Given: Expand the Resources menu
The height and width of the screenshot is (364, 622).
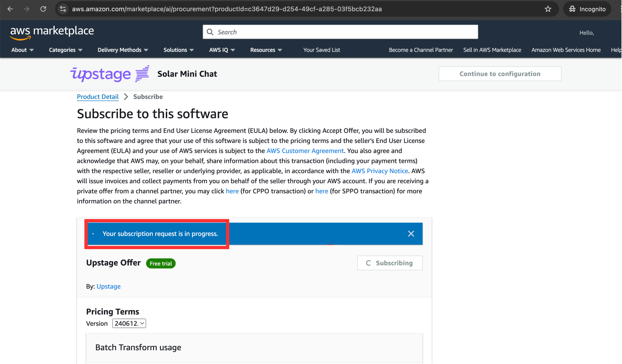Looking at the screenshot, I should pos(266,50).
